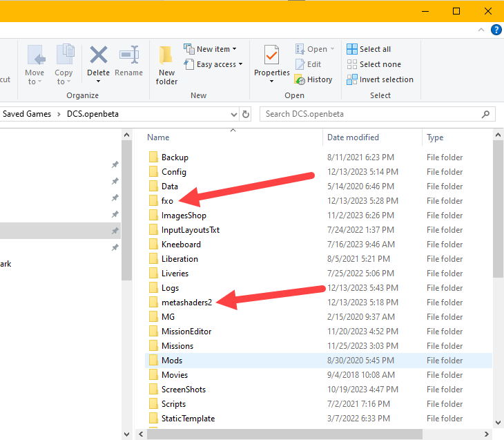Image resolution: width=504 pixels, height=440 pixels.
Task: Show file History
Action: (x=313, y=79)
